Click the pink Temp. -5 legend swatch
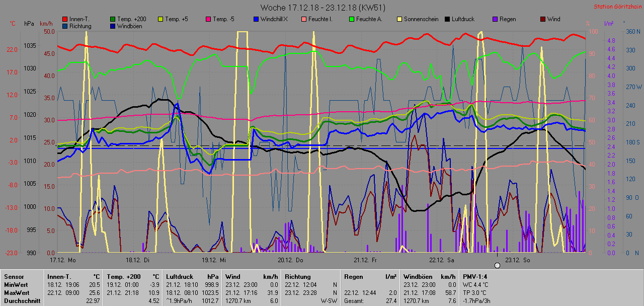 coord(208,19)
